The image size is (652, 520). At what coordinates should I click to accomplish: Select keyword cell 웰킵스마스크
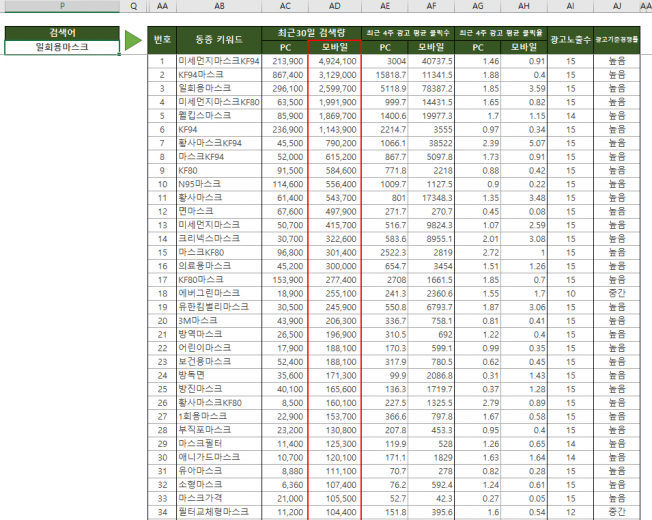pyautogui.click(x=219, y=116)
